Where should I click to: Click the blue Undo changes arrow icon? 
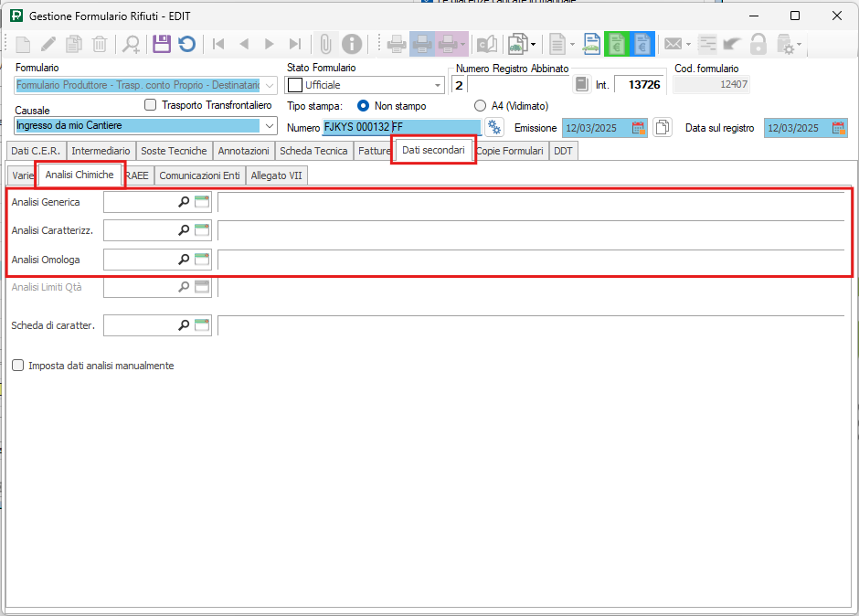tap(186, 43)
